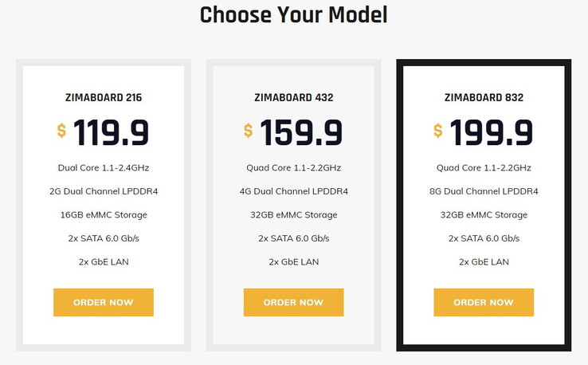Click 8G Dual Channel LPDDR4 spec

click(x=484, y=191)
